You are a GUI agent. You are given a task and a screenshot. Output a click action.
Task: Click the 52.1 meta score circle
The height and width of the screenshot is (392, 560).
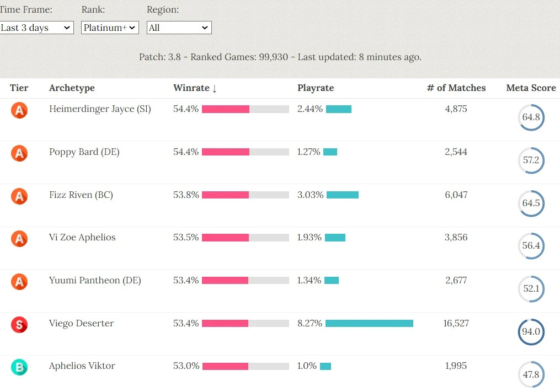click(531, 288)
